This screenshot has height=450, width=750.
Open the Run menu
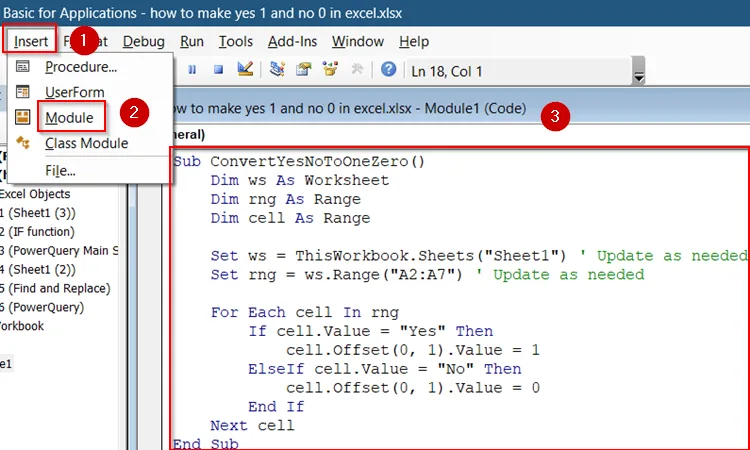click(192, 42)
